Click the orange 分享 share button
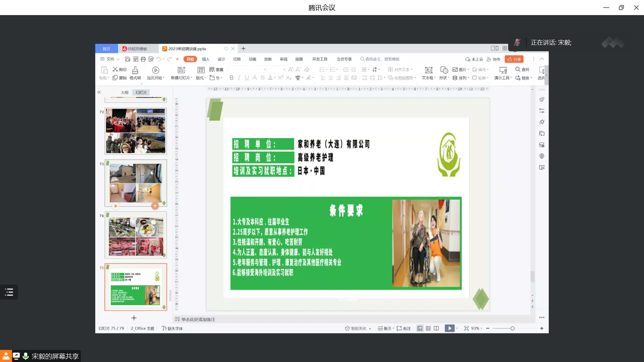Viewport: 644px width, 362px height. 514,59
